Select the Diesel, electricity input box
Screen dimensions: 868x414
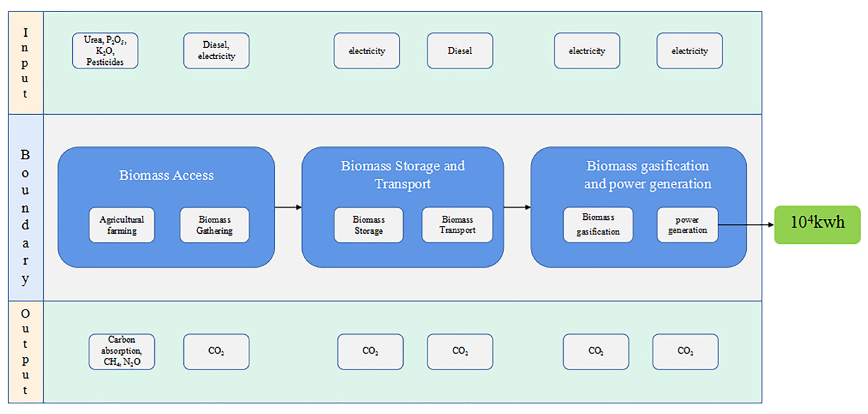click(216, 50)
